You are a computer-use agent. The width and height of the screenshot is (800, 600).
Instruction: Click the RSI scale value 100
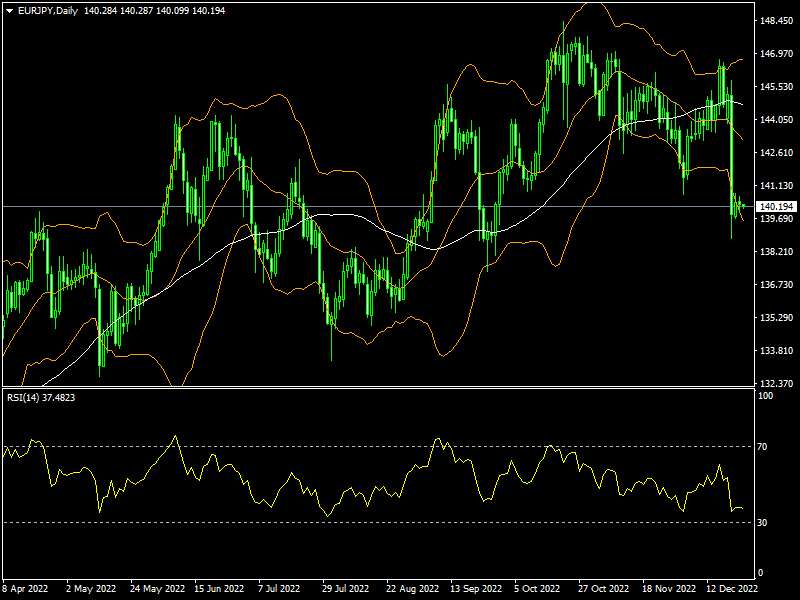point(765,396)
